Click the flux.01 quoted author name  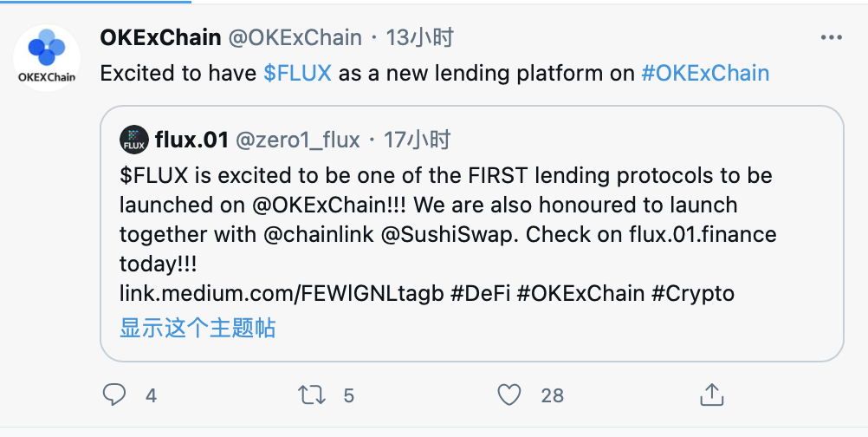189,139
